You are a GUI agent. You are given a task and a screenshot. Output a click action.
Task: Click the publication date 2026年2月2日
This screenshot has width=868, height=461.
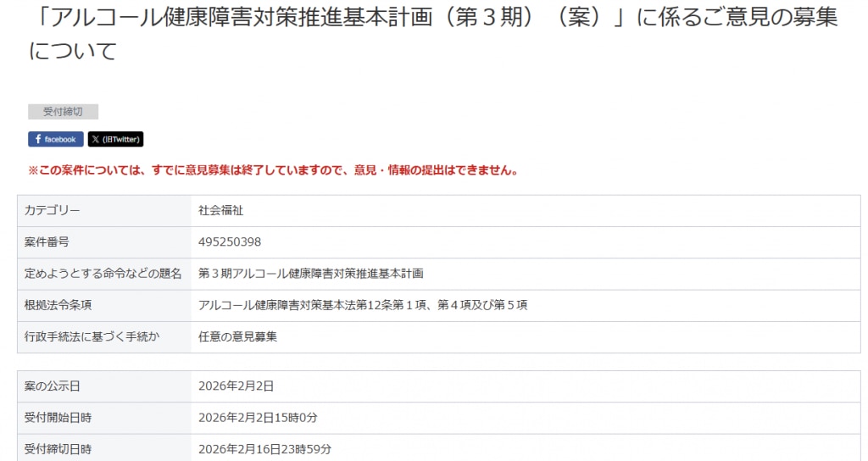click(236, 386)
